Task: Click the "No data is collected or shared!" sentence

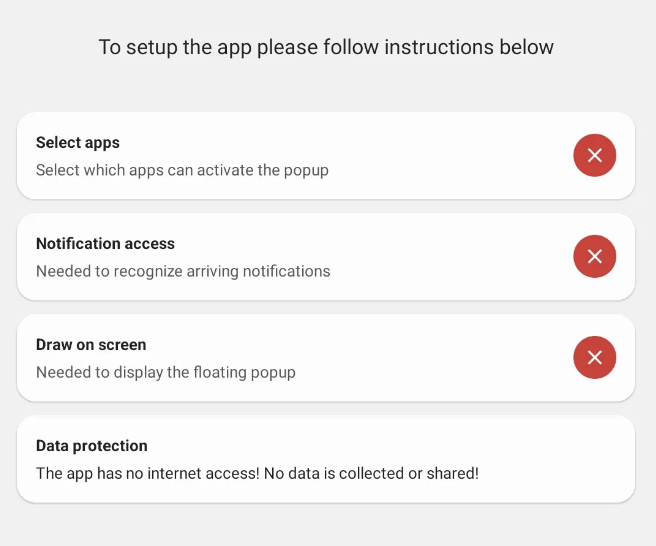Action: point(371,473)
